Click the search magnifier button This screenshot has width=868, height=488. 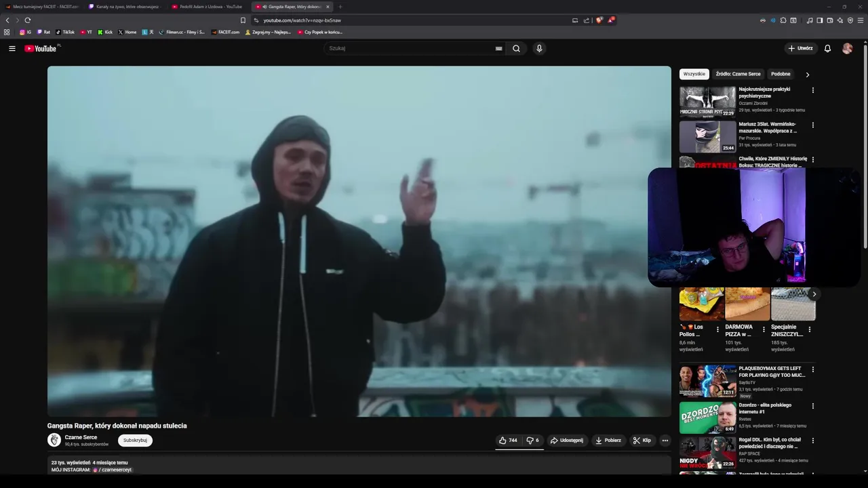click(516, 48)
